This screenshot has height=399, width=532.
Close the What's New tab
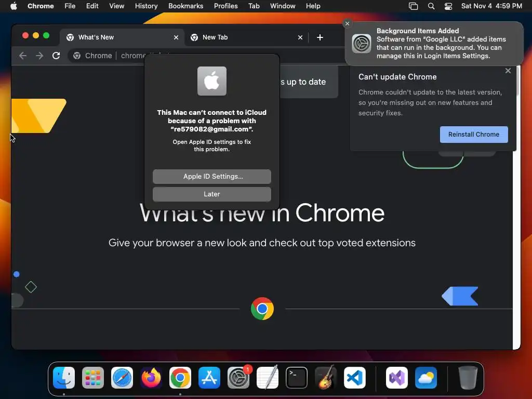pos(176,37)
